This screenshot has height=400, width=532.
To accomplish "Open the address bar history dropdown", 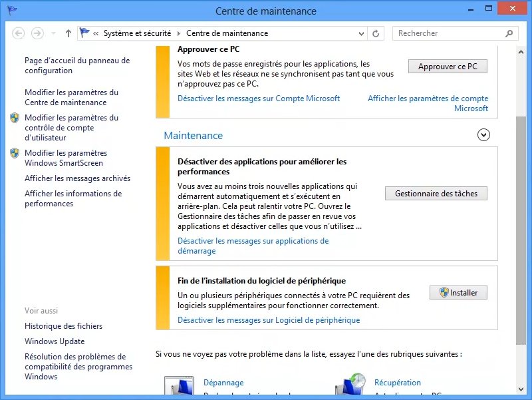I will click(x=362, y=33).
